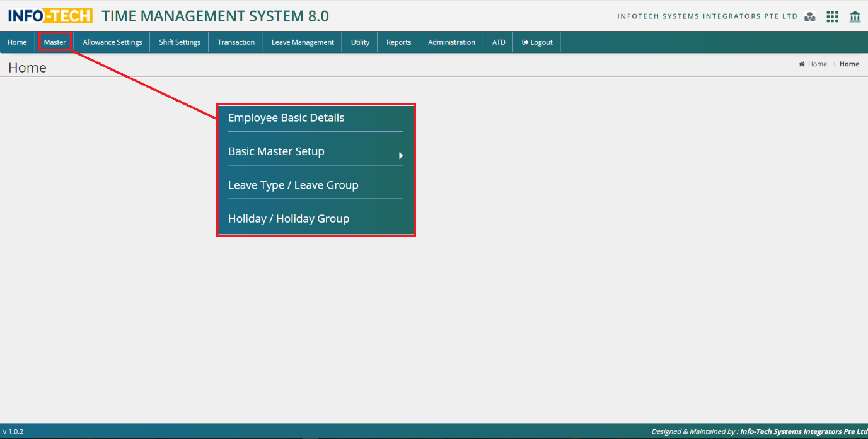Screen dimensions: 868x439
Task: Click the INFO-TECH logo
Action: (50, 16)
